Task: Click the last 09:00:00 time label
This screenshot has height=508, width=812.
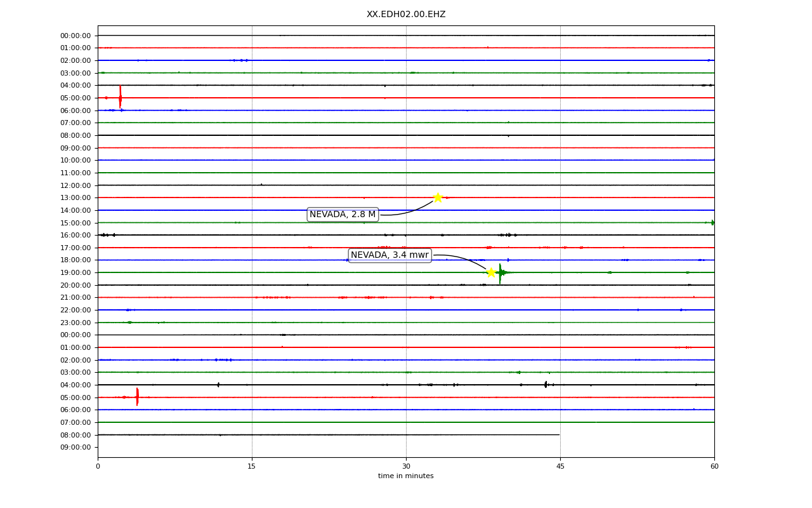Action: pos(75,447)
